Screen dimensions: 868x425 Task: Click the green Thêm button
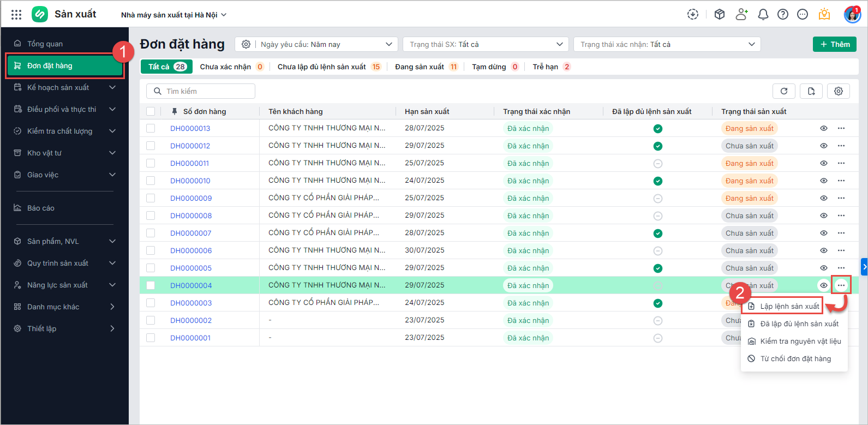(x=834, y=44)
